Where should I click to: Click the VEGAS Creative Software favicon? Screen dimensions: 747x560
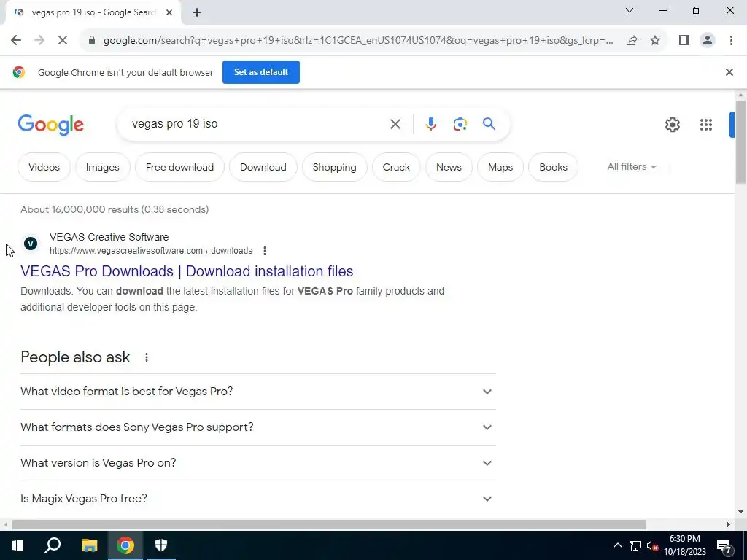click(x=31, y=244)
